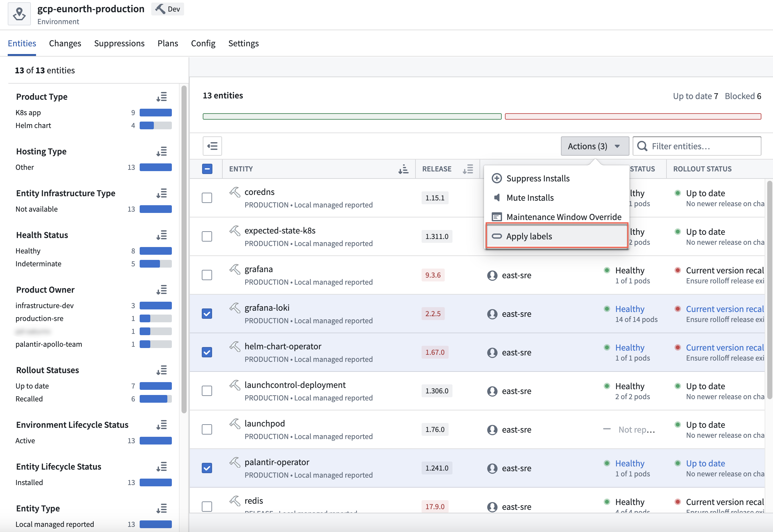The height and width of the screenshot is (532, 773).
Task: Sort the ENTITY column
Action: tap(403, 169)
